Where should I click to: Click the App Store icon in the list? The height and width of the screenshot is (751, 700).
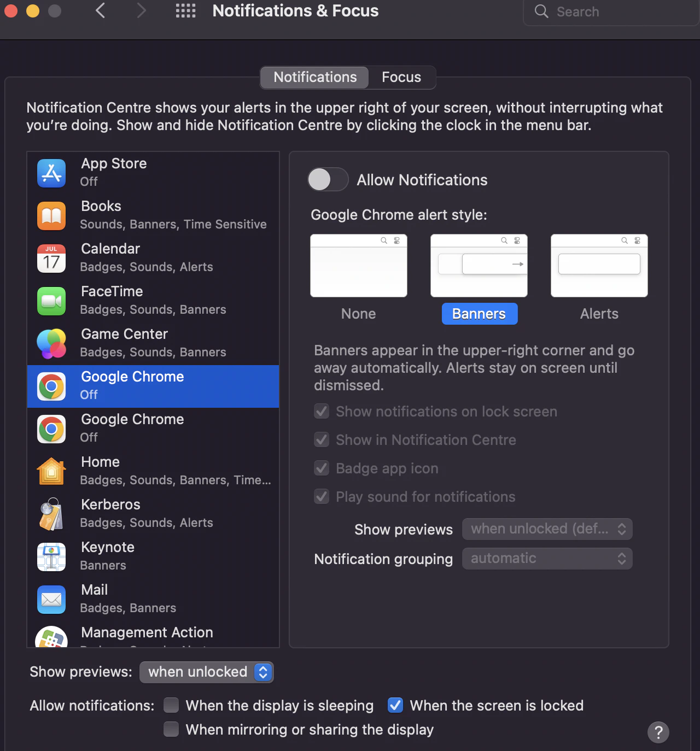click(x=51, y=173)
